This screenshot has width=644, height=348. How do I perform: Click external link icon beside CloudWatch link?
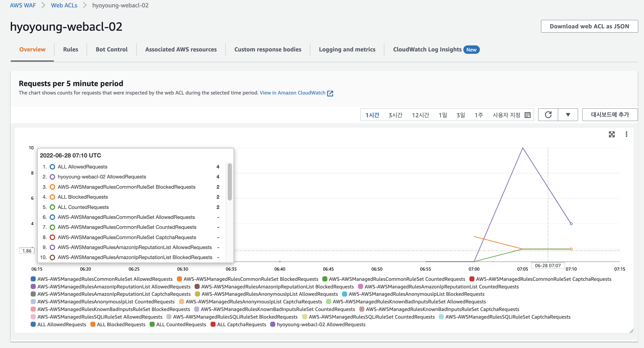click(x=330, y=93)
